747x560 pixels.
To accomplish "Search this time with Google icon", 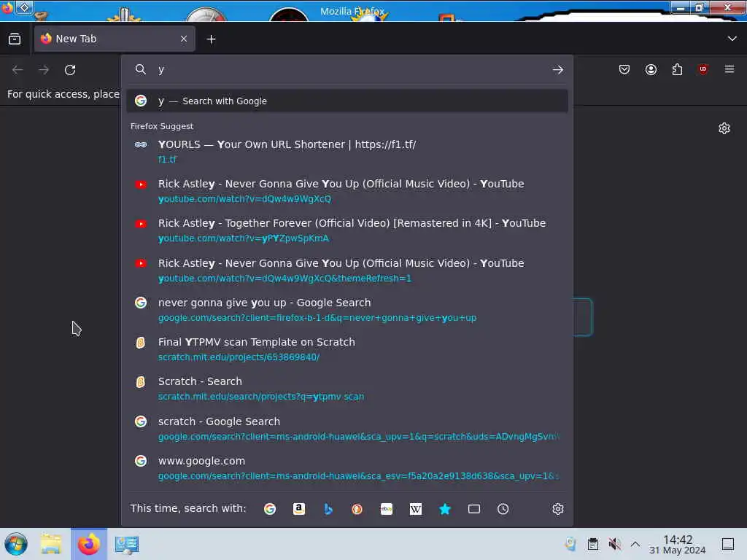I will tap(270, 509).
